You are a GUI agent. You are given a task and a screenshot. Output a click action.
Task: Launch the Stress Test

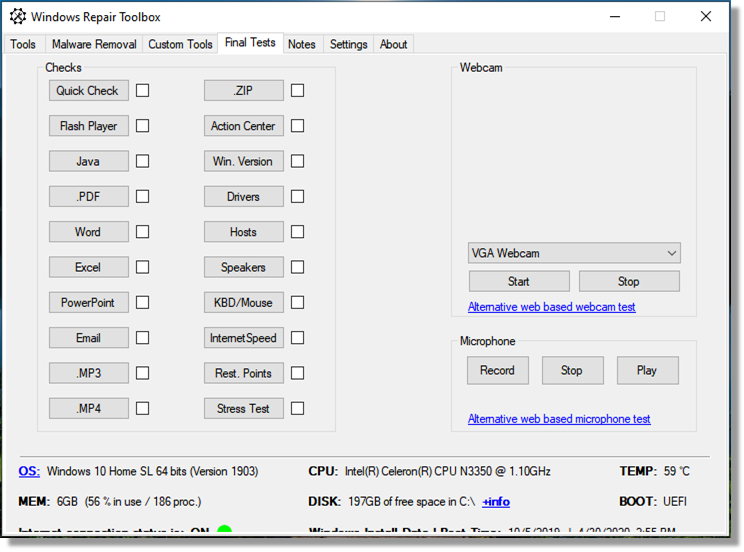[x=244, y=408]
